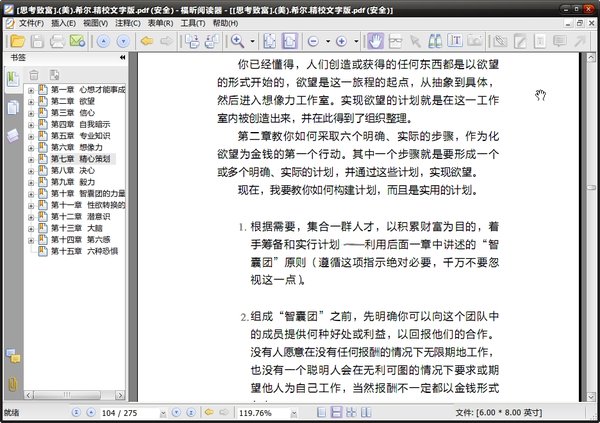Click the new bookmark icon in panel

(x=54, y=75)
